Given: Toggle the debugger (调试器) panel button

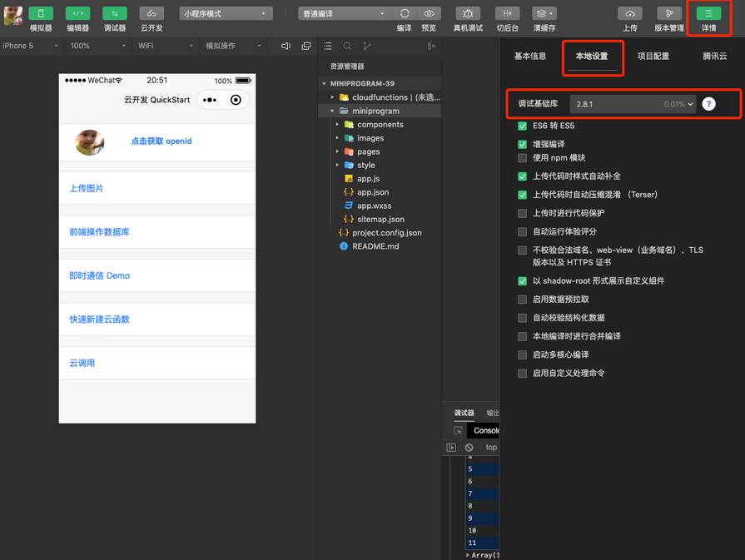Looking at the screenshot, I should click(x=115, y=14).
